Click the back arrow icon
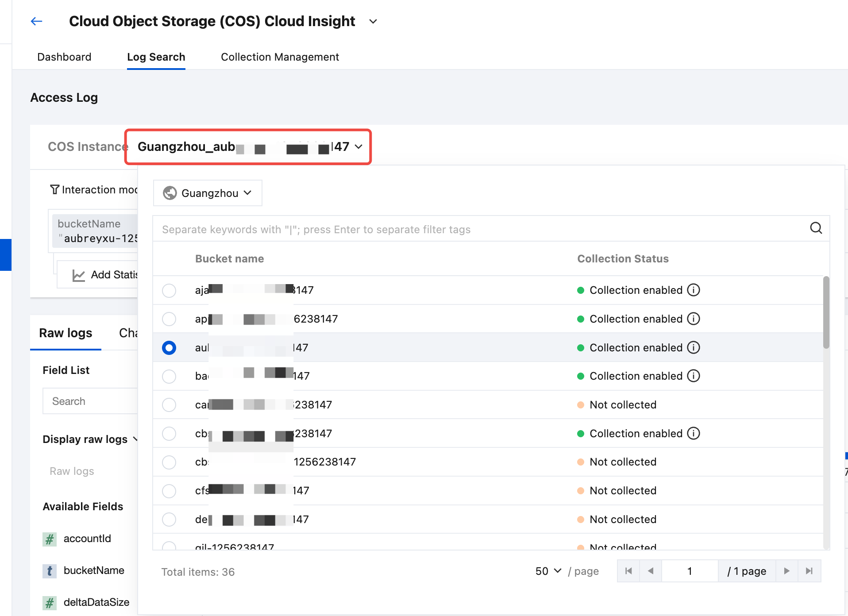Viewport: 848px width, 616px height. (x=36, y=21)
